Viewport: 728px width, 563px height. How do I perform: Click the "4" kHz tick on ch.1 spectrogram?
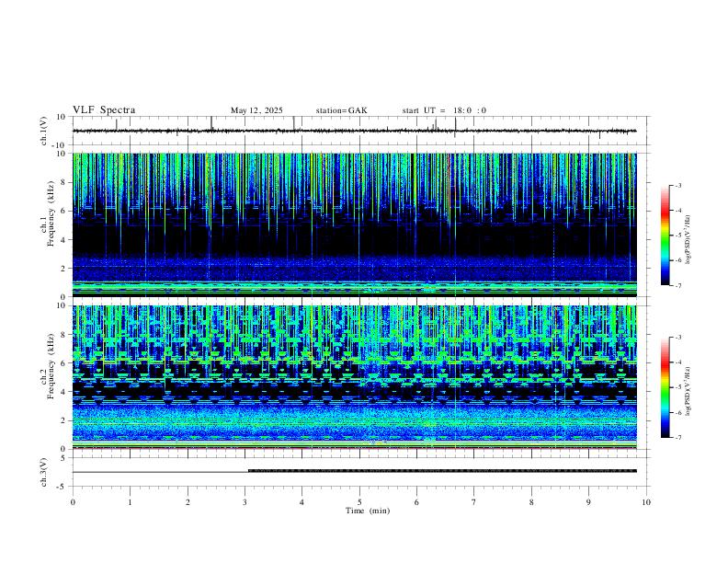click(x=63, y=240)
